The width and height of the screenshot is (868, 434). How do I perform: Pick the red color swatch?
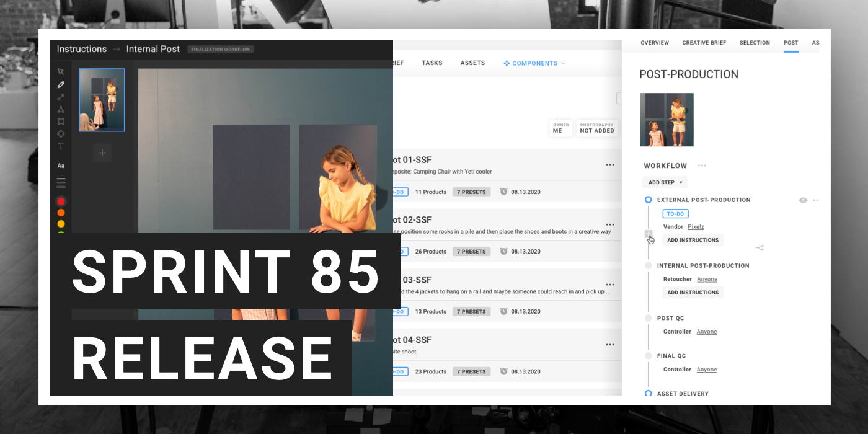tap(61, 201)
